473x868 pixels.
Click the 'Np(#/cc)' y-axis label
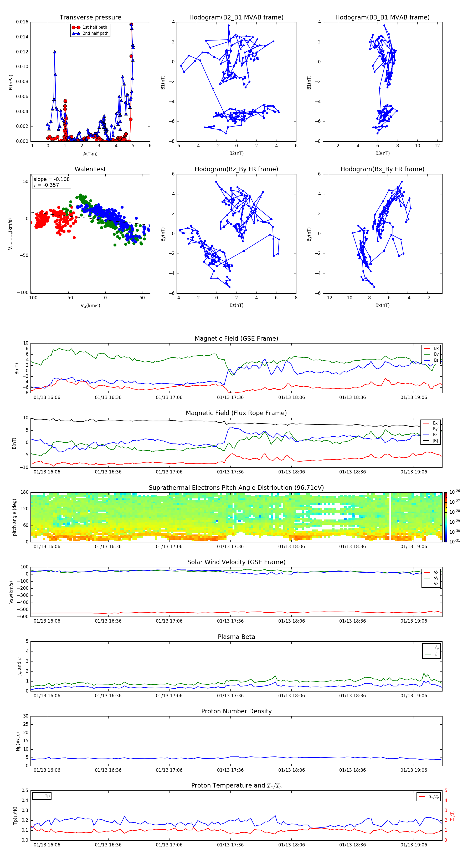click(18, 741)
